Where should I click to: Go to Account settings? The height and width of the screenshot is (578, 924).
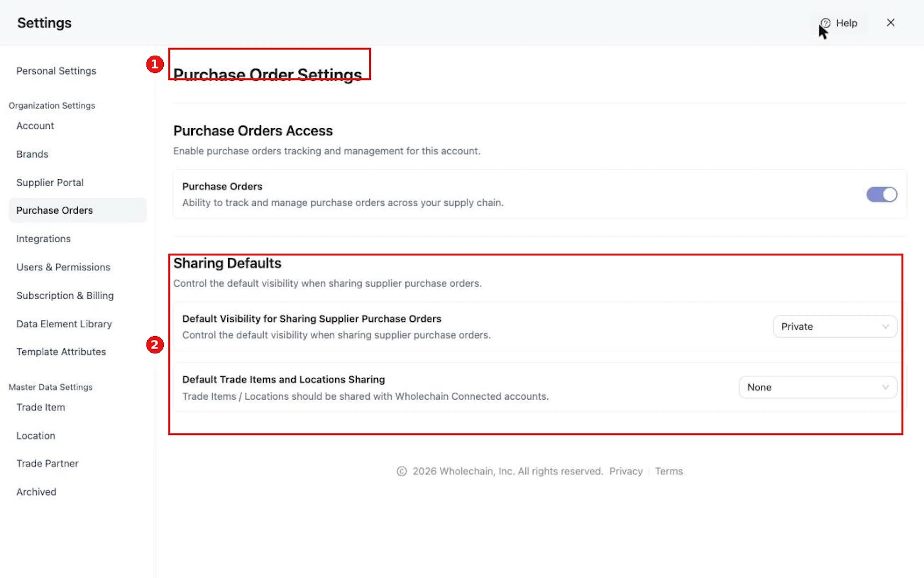click(35, 126)
